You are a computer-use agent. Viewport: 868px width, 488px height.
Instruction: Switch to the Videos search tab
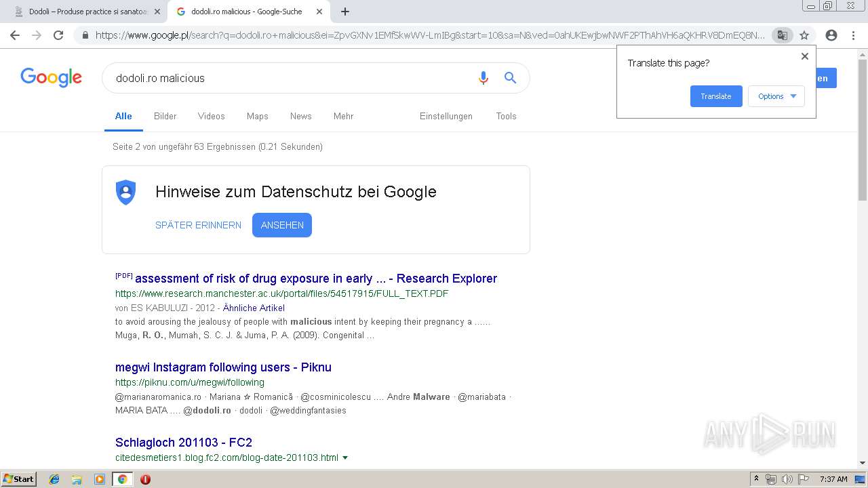coord(212,117)
